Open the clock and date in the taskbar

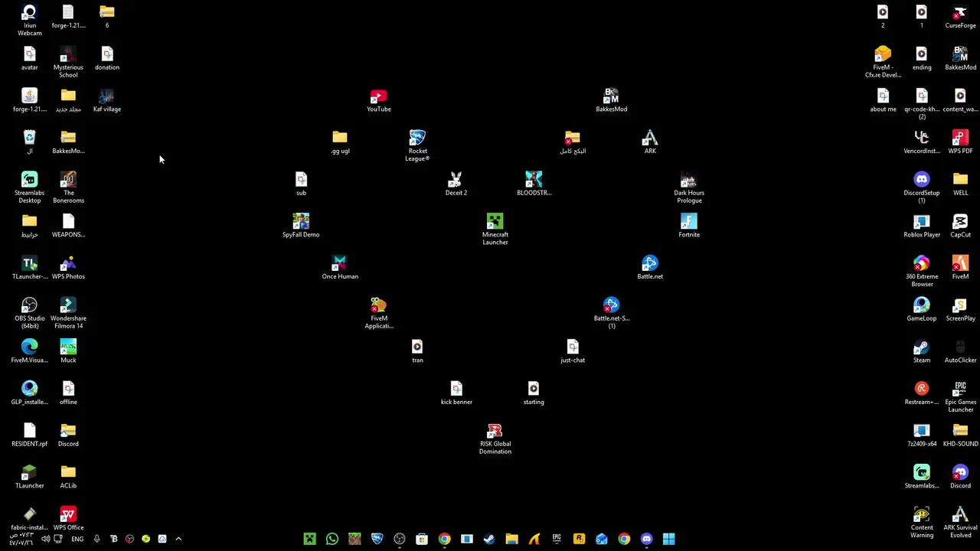tap(21, 539)
